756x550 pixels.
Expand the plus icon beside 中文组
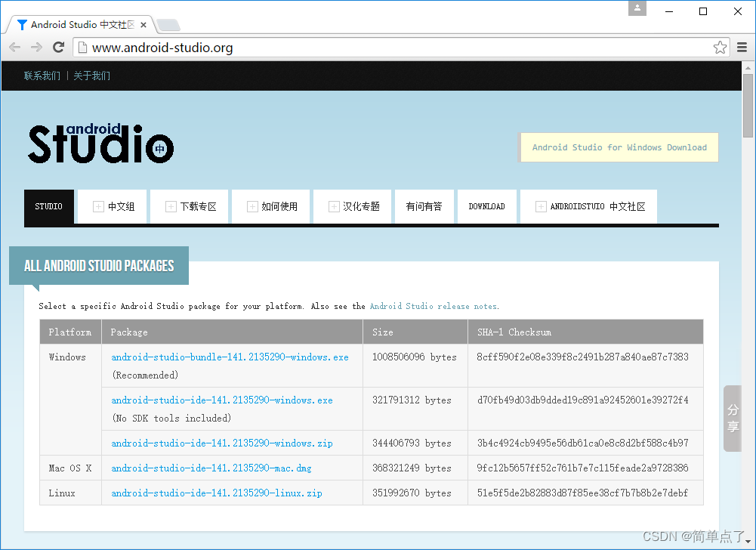pos(98,206)
